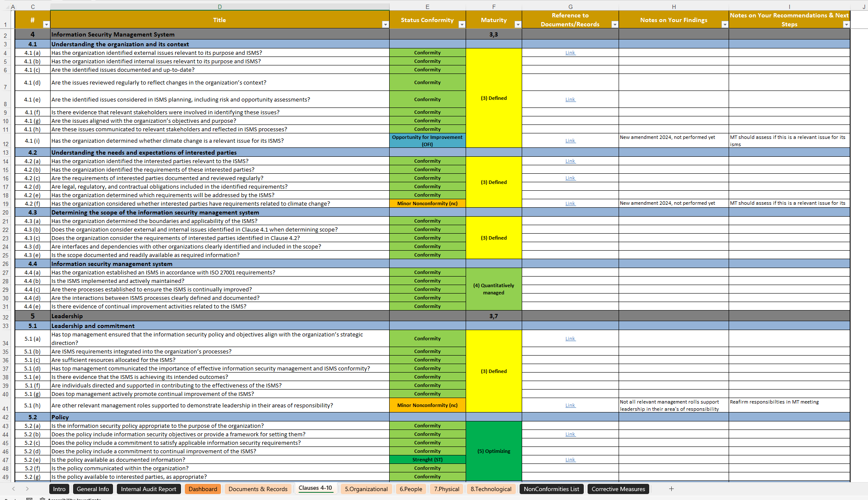The width and height of the screenshot is (868, 500).
Task: Add a new worksheet with the plus icon
Action: click(x=671, y=489)
